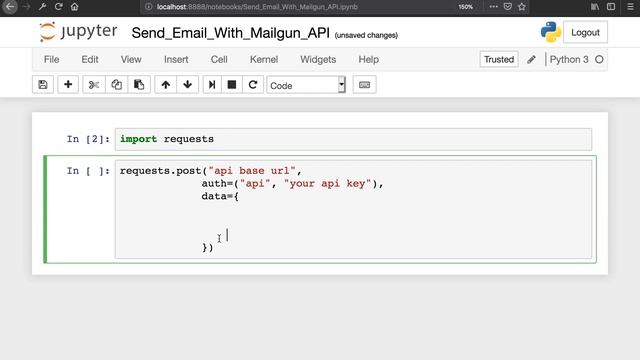The width and height of the screenshot is (640, 360).
Task: Open the Kernel menu
Action: (x=264, y=60)
